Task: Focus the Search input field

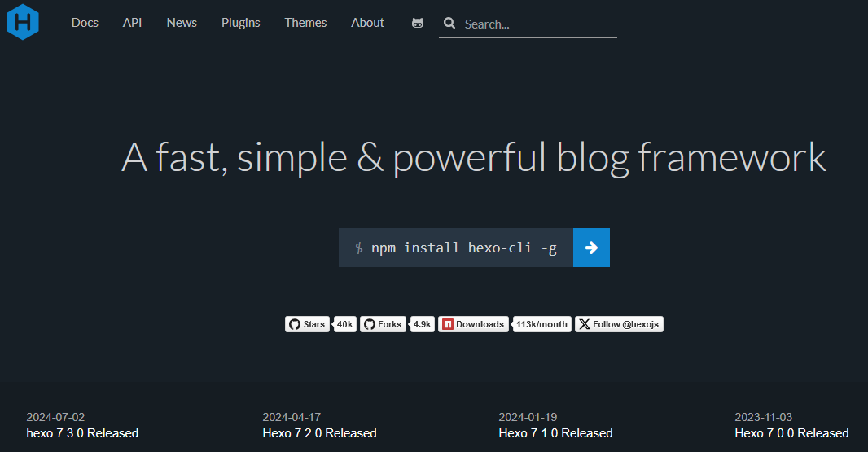Action: (537, 24)
